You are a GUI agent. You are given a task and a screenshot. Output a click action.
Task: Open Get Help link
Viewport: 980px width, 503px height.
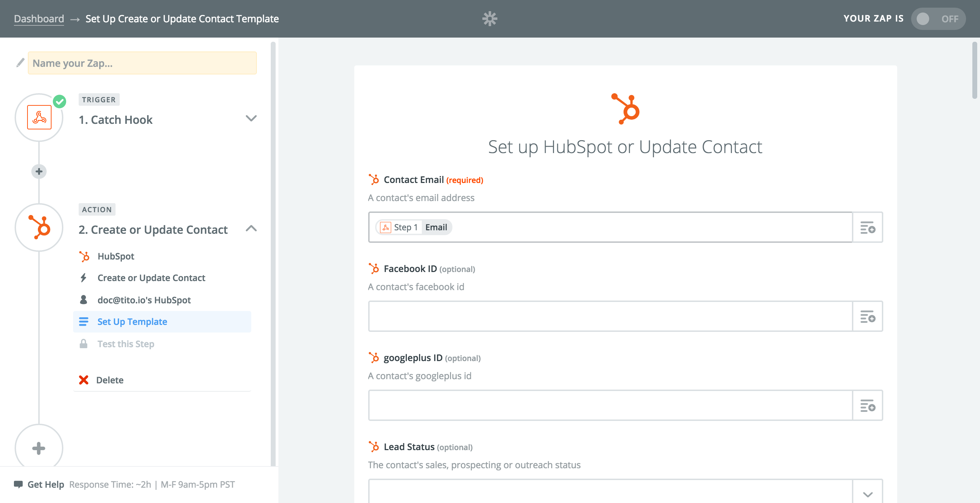click(x=46, y=484)
